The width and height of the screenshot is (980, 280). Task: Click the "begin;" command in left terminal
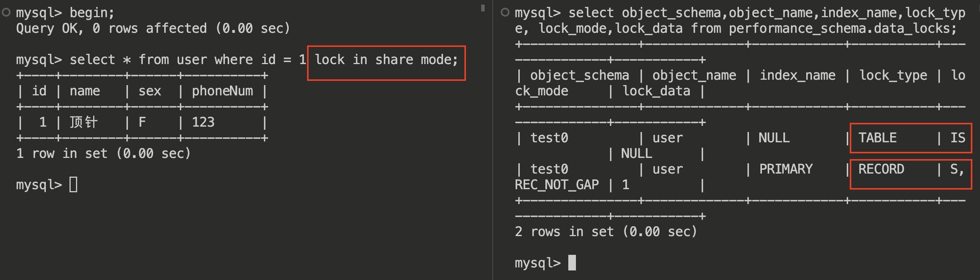pos(92,13)
